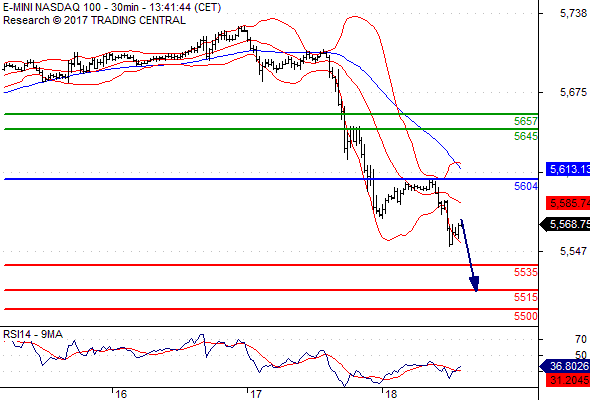Select the 5604 blue pivot label
This screenshot has height=400, width=590.
[526, 186]
